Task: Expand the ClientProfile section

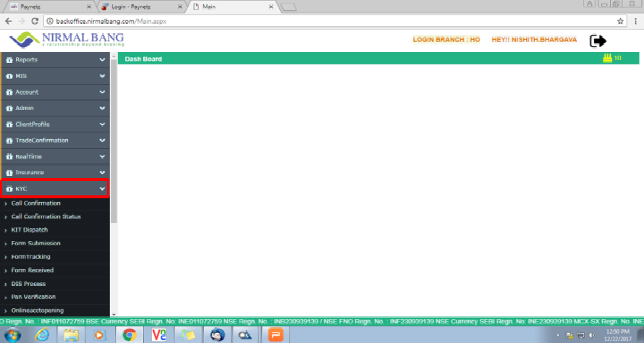Action: [x=55, y=124]
